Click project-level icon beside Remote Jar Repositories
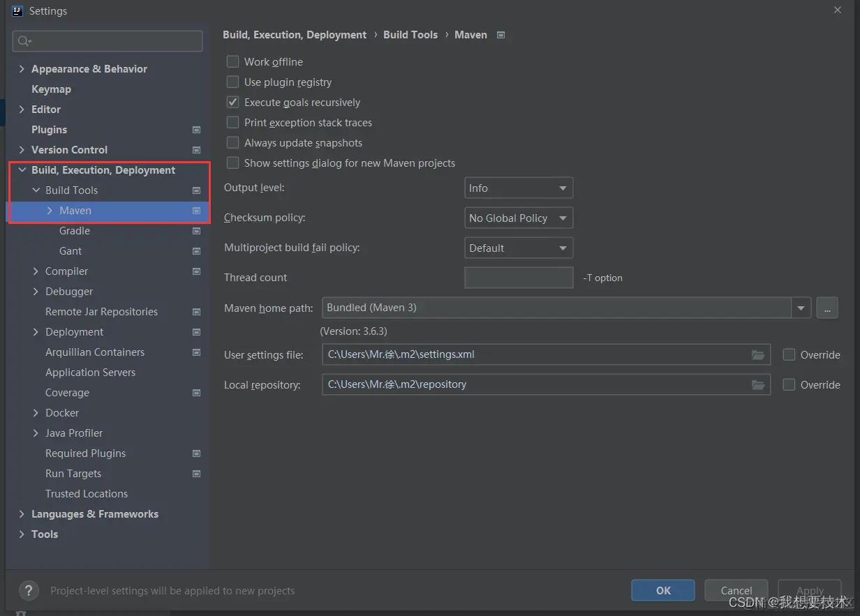 (196, 312)
